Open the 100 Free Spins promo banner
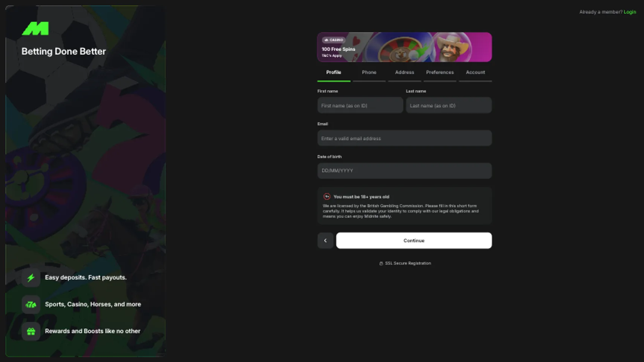The image size is (644, 362). pos(404,47)
